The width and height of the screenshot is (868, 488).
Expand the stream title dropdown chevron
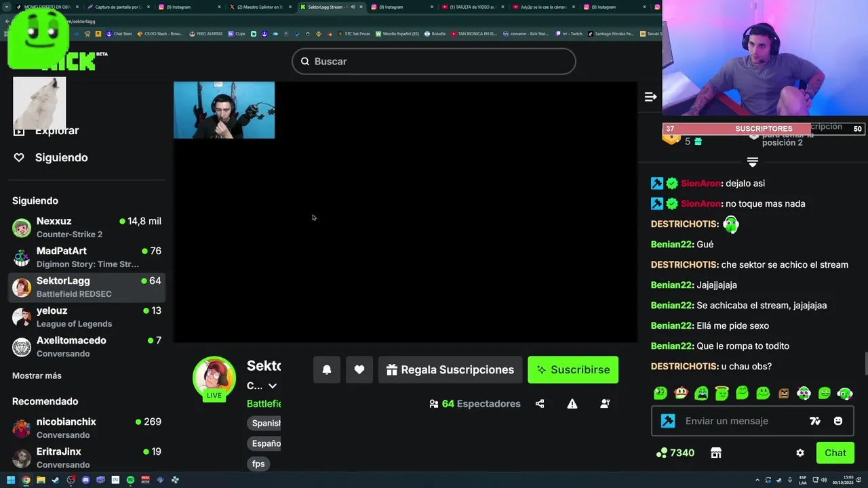[273, 386]
